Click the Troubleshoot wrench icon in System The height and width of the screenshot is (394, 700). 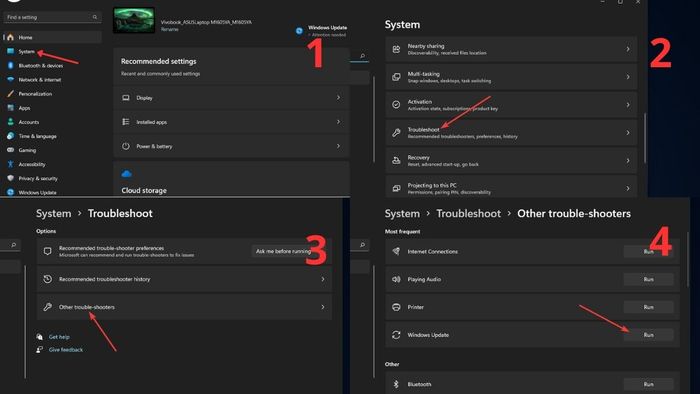coord(396,133)
